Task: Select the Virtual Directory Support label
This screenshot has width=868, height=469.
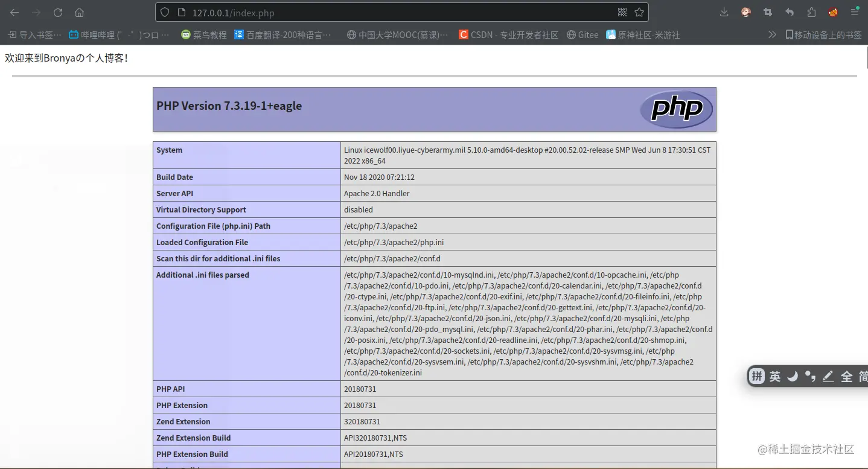Action: [201, 210]
